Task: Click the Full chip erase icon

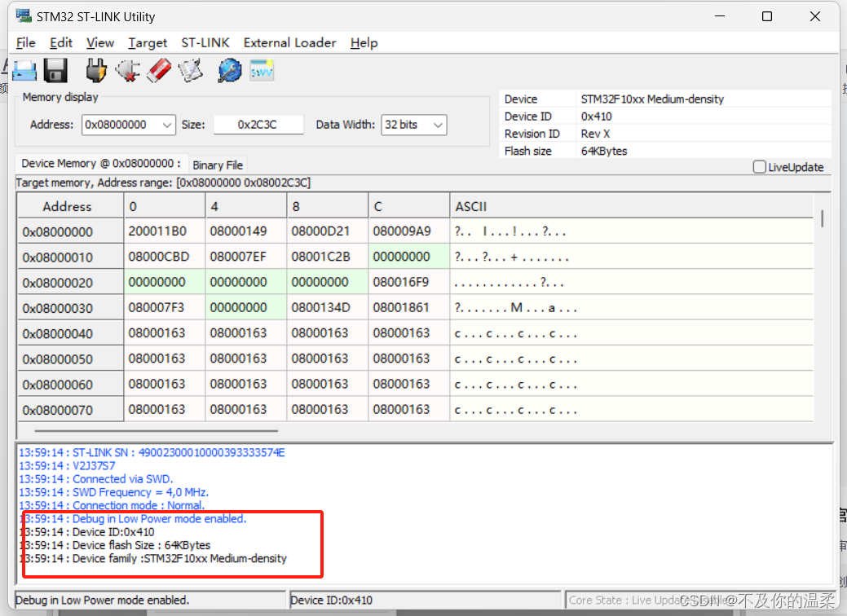Action: coord(159,71)
